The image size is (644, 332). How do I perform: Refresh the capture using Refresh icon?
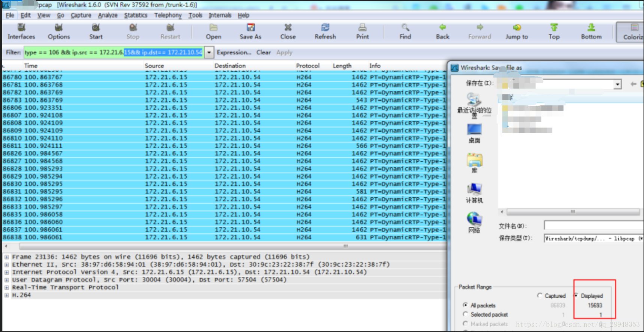click(x=325, y=32)
